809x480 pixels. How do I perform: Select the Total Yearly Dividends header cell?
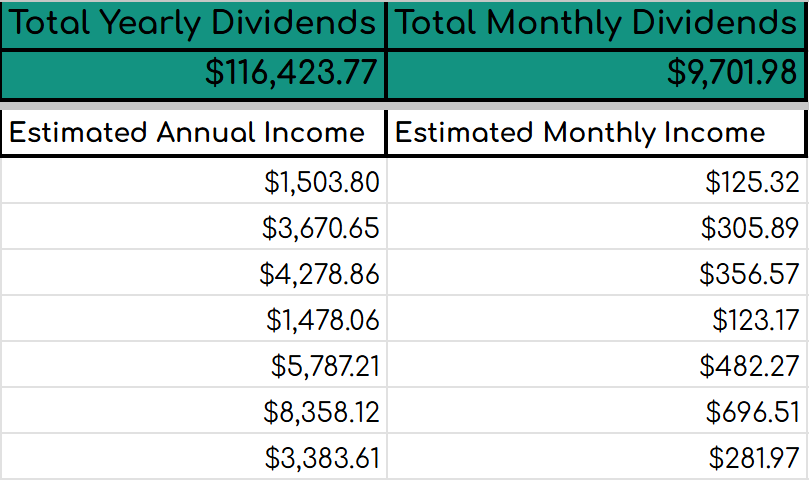(193, 25)
